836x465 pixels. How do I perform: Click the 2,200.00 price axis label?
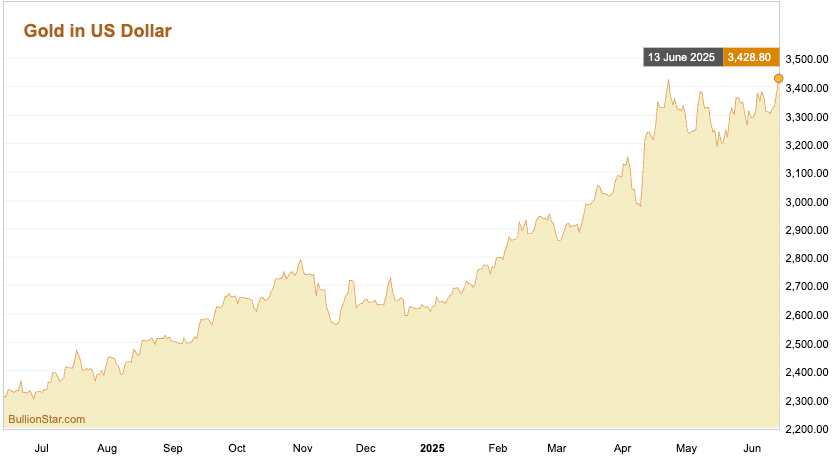point(807,429)
